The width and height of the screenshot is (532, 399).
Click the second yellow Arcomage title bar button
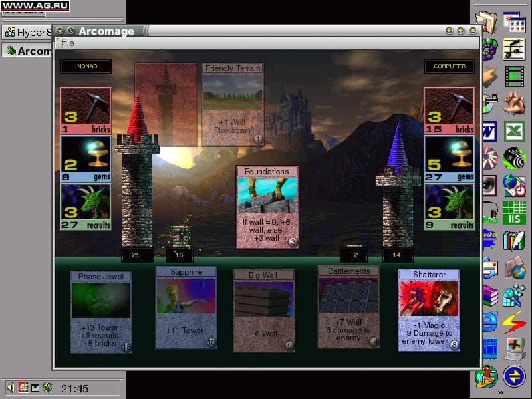point(71,31)
